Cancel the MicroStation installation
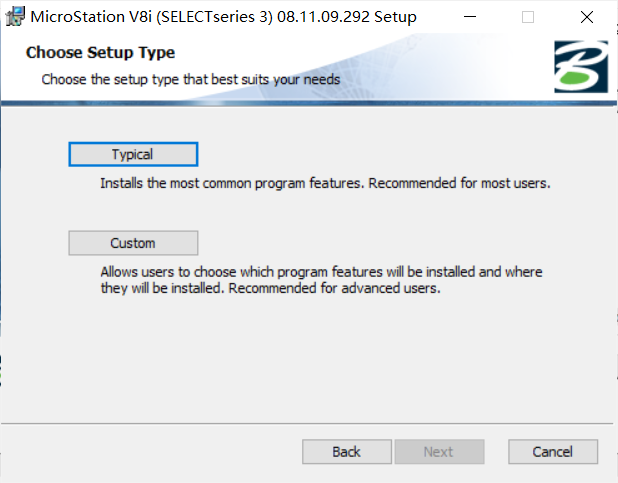This screenshot has width=618, height=483. 552,452
